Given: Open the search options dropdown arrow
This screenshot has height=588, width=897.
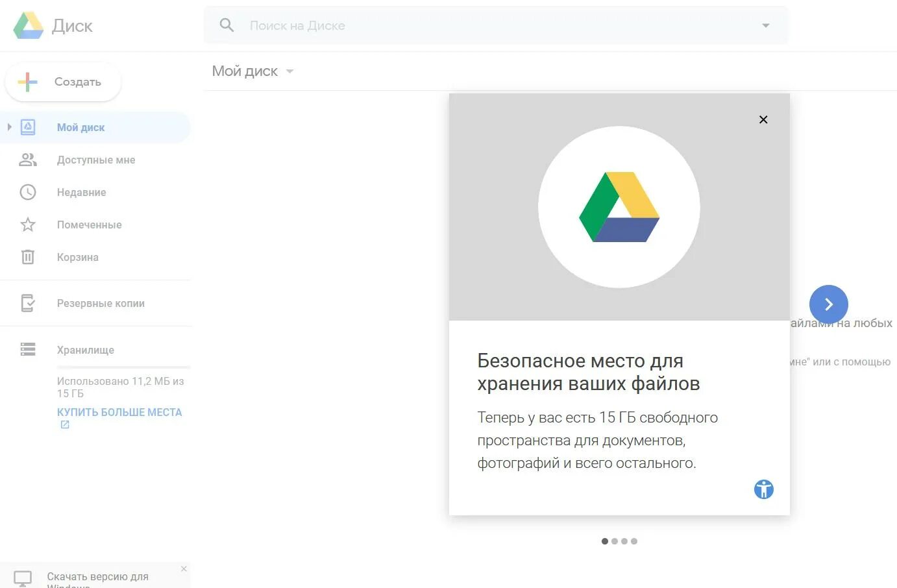Looking at the screenshot, I should click(x=766, y=25).
